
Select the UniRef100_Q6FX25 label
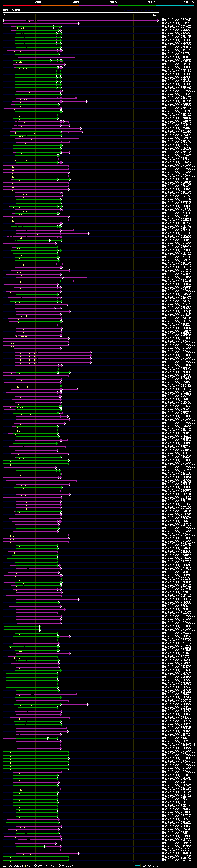click(177, 412)
